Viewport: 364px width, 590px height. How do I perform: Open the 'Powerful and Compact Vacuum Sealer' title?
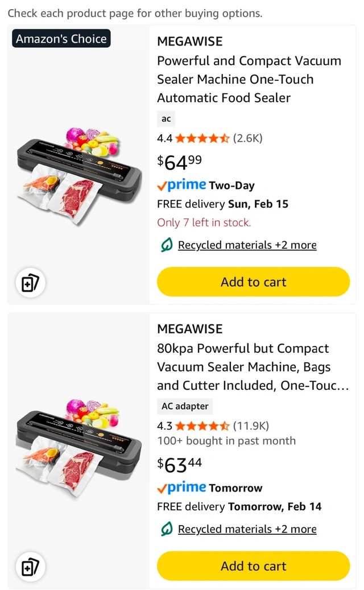click(249, 79)
